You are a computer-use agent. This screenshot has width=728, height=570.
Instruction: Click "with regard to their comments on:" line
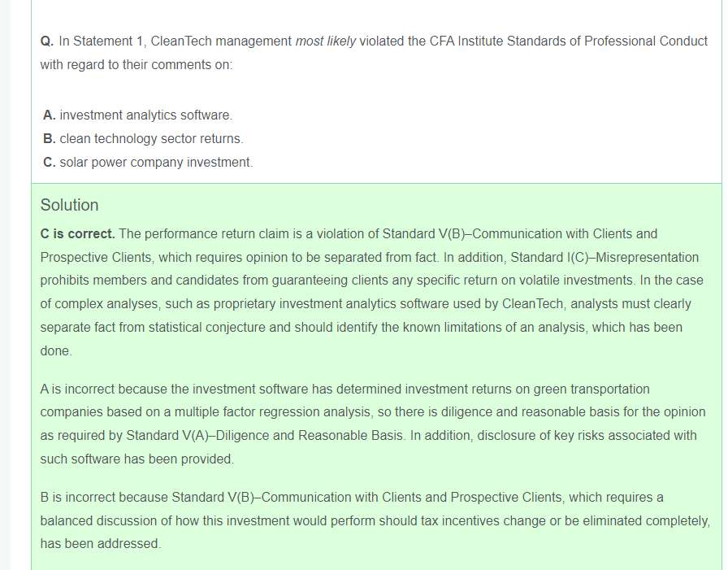click(136, 65)
